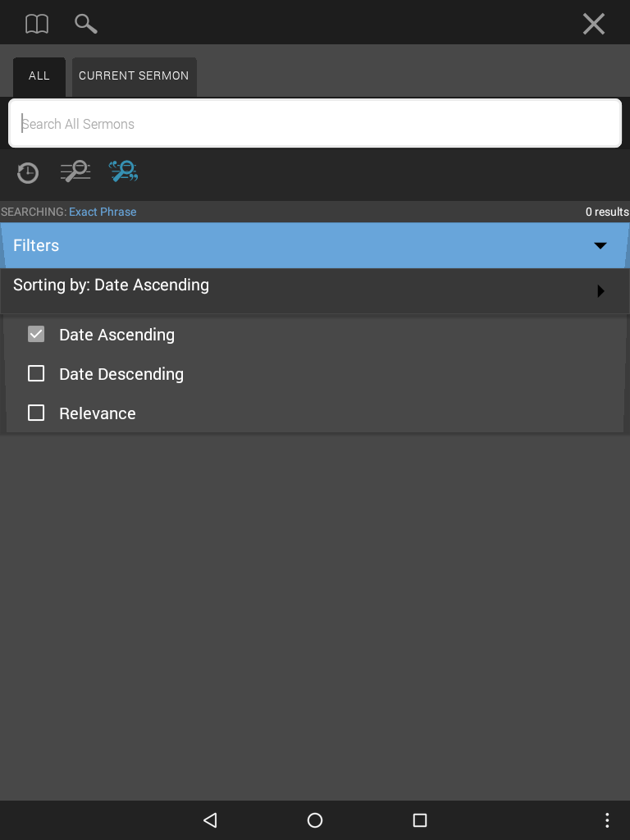Open the book reader icon
The height and width of the screenshot is (840, 630).
37,24
